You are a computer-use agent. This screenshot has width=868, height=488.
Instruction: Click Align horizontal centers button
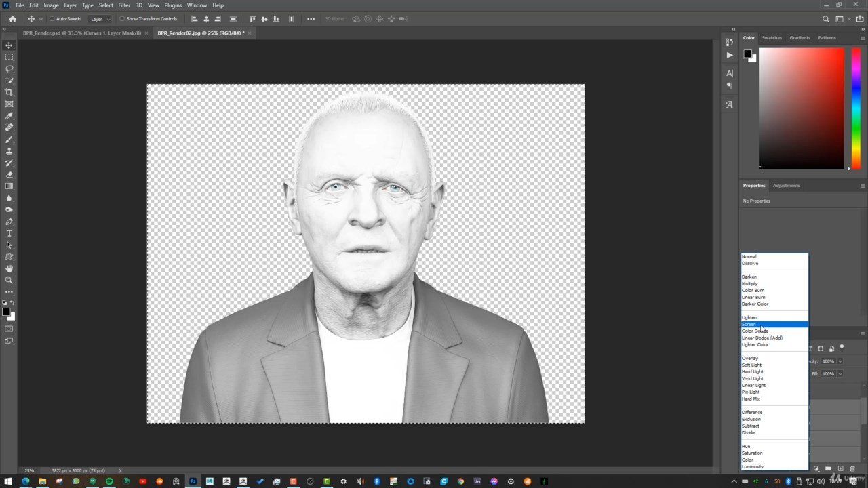point(206,18)
